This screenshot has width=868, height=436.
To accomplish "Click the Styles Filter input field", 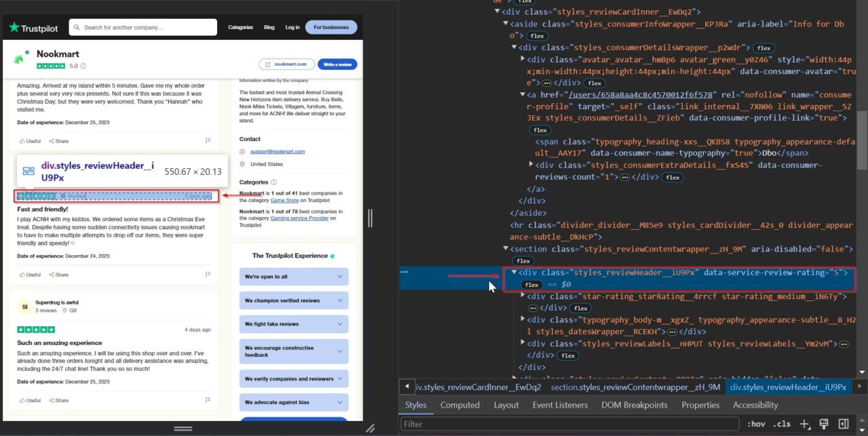I will point(570,424).
